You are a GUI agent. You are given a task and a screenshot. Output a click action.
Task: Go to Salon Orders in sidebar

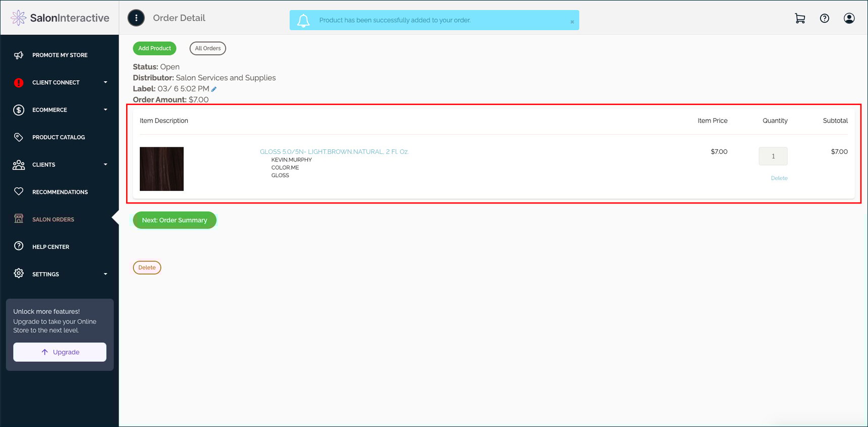click(x=53, y=220)
